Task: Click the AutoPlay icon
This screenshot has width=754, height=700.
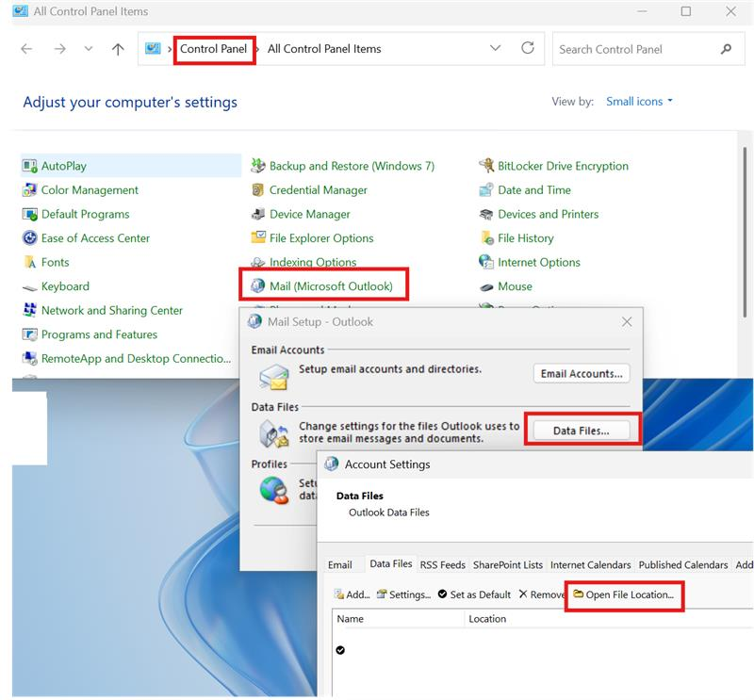Action: [30, 167]
